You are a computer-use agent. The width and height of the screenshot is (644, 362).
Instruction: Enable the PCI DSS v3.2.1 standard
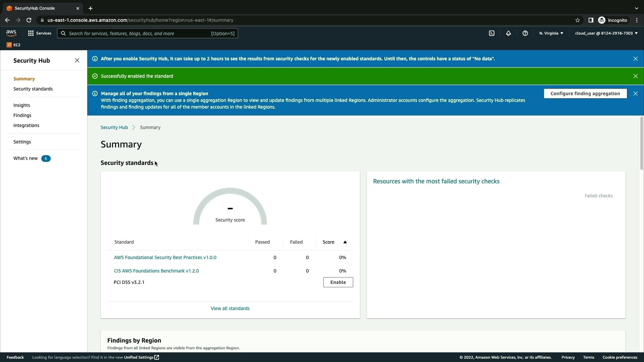coord(338,282)
